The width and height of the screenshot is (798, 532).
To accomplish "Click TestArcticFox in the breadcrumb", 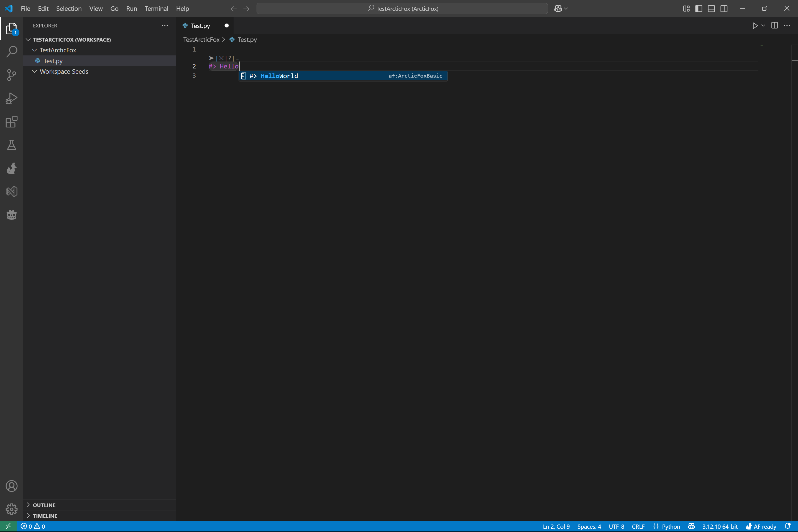I will point(201,40).
